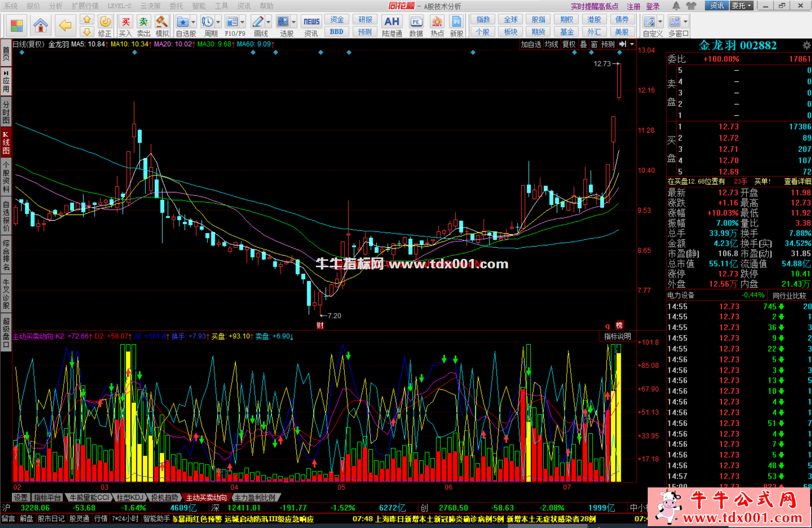Click the 登录 login link
812x528 pixels.
(x=653, y=6)
